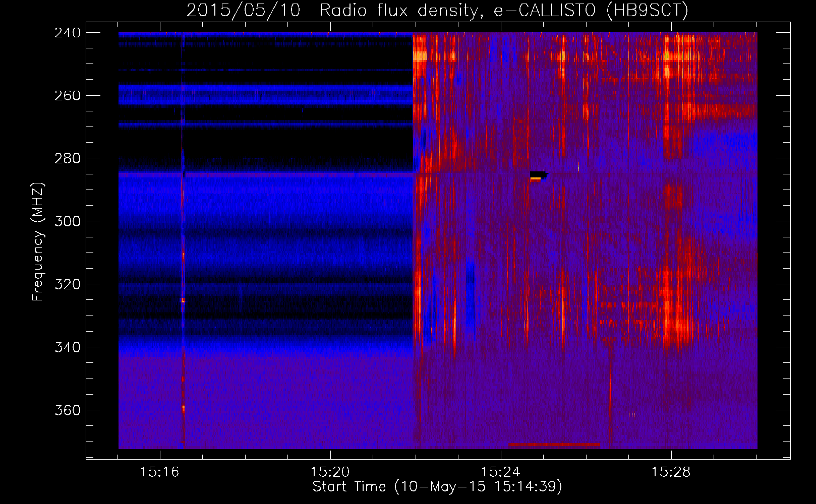Click the 15:20 time tick label
The image size is (816, 504).
330,472
